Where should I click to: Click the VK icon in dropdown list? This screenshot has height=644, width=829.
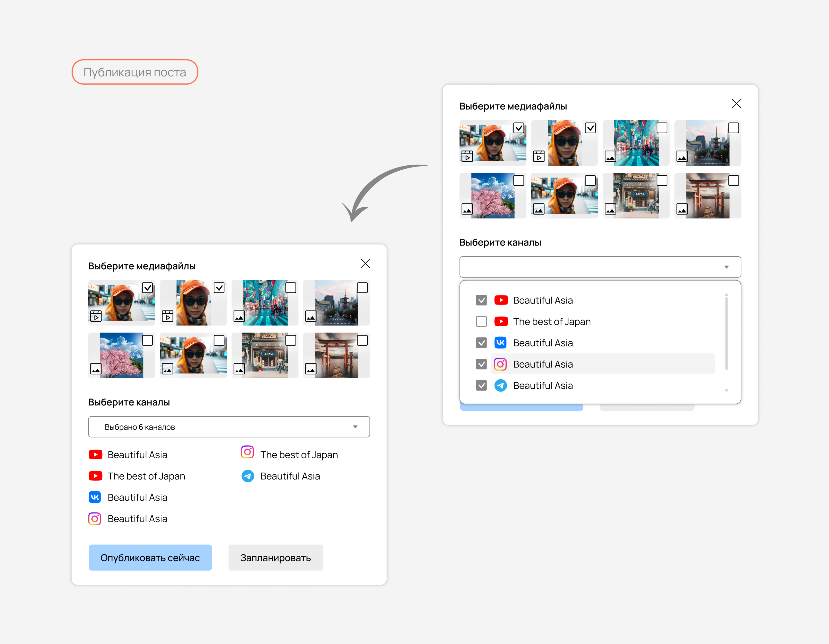500,343
